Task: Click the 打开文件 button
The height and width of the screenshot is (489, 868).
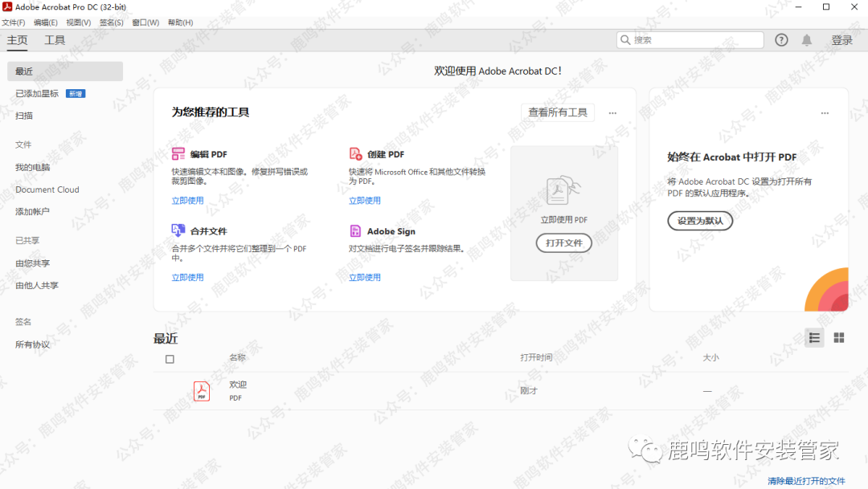Action: (563, 243)
